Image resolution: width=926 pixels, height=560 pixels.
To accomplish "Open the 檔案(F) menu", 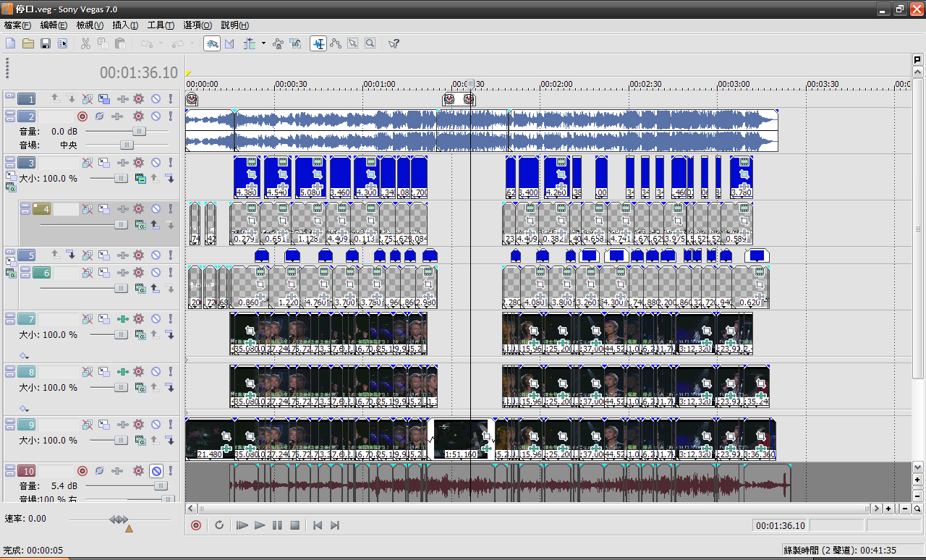I will 17,25.
